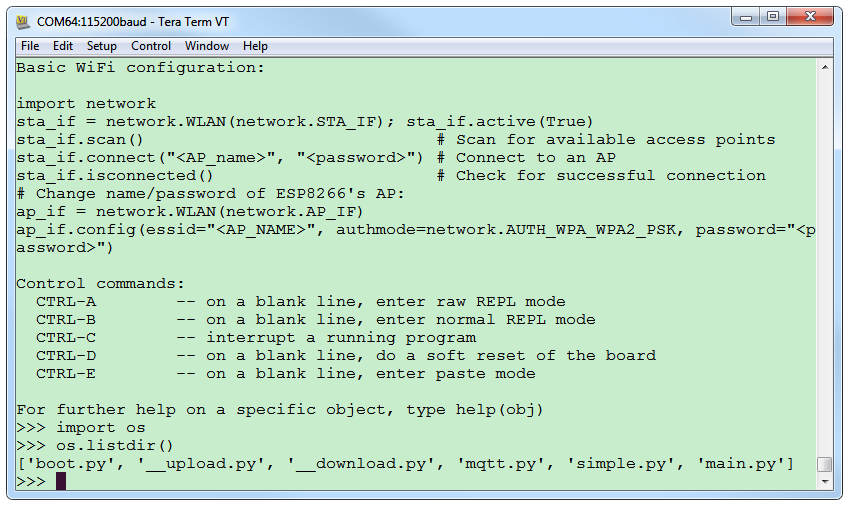
Task: Click 'CTRL-A' text
Action: [x=66, y=301]
